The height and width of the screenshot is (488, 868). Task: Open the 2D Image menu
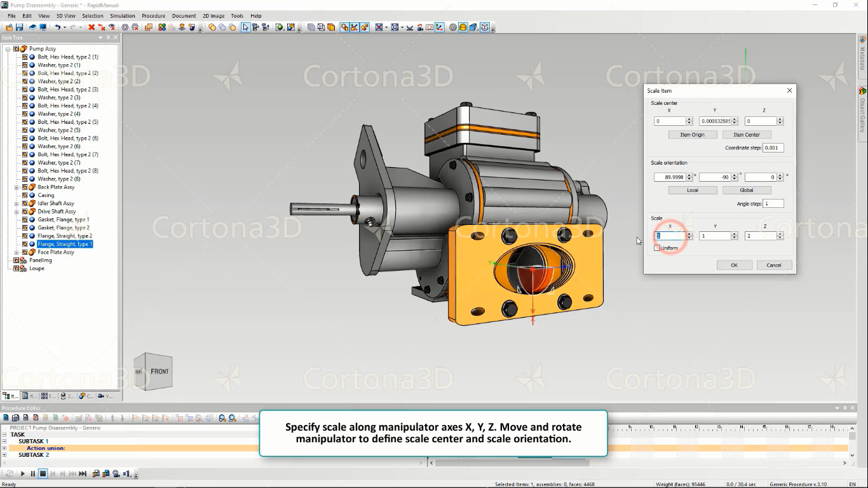click(214, 16)
